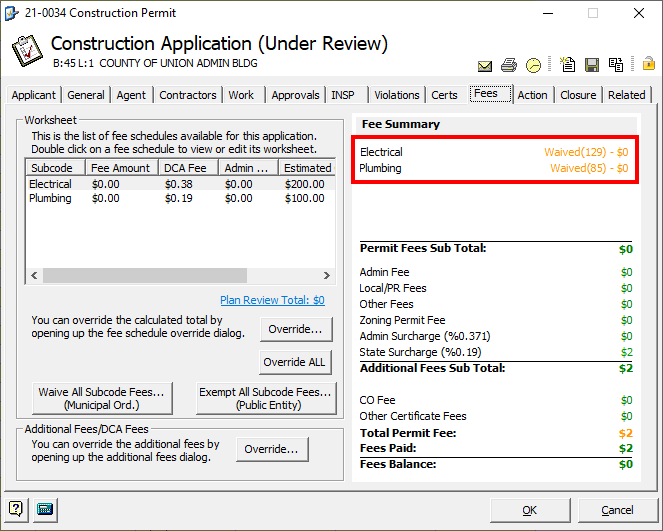Click the worksheet Override... button
Viewport: 663px width, 531px height.
pyautogui.click(x=296, y=329)
